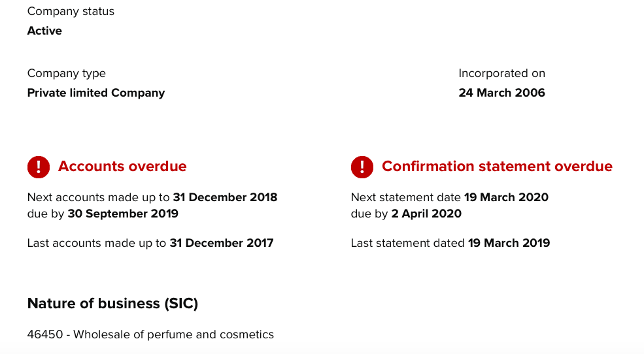Select the 'Confirmation statement overdue' heading
Viewport: 644px width, 354px height.
point(497,167)
